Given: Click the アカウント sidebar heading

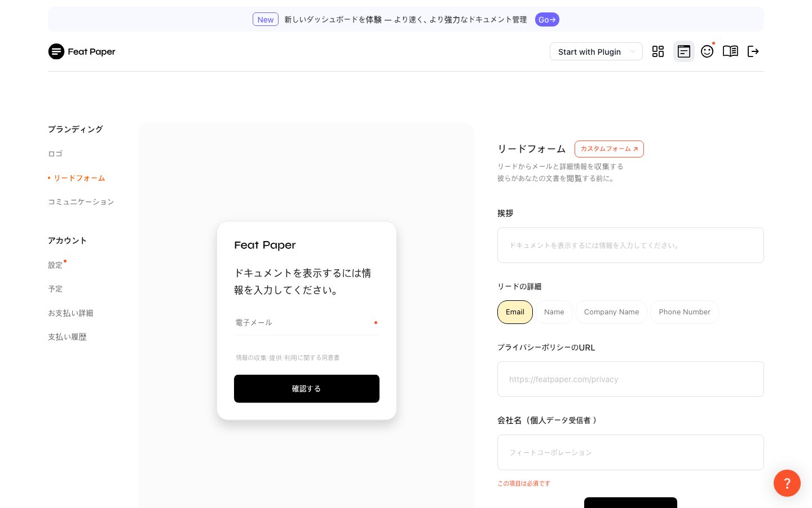Looking at the screenshot, I should coord(67,240).
